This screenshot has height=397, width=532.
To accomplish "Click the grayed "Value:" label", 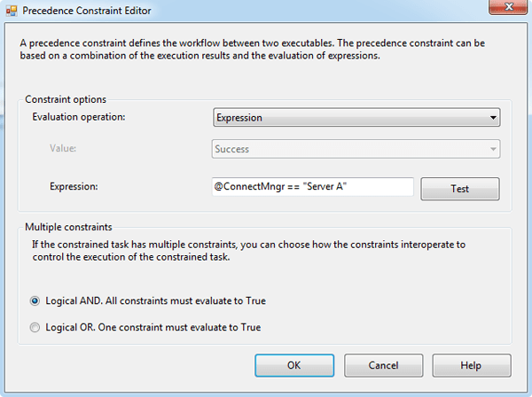I will point(63,149).
